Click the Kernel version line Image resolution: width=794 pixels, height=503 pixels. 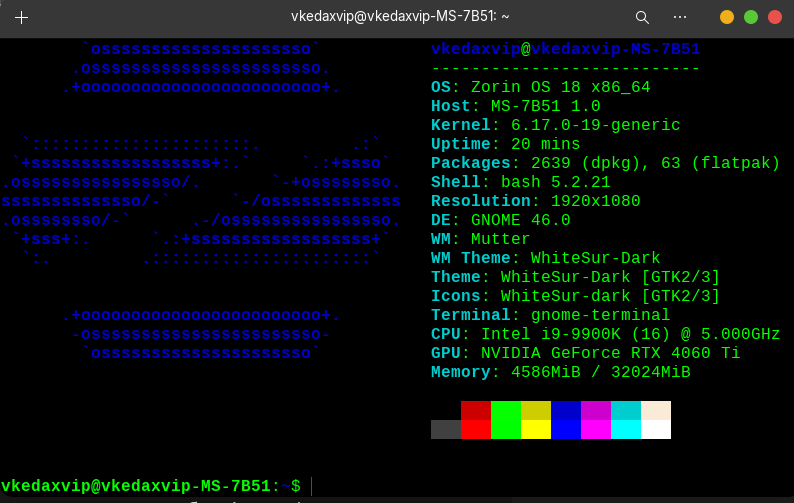click(555, 125)
